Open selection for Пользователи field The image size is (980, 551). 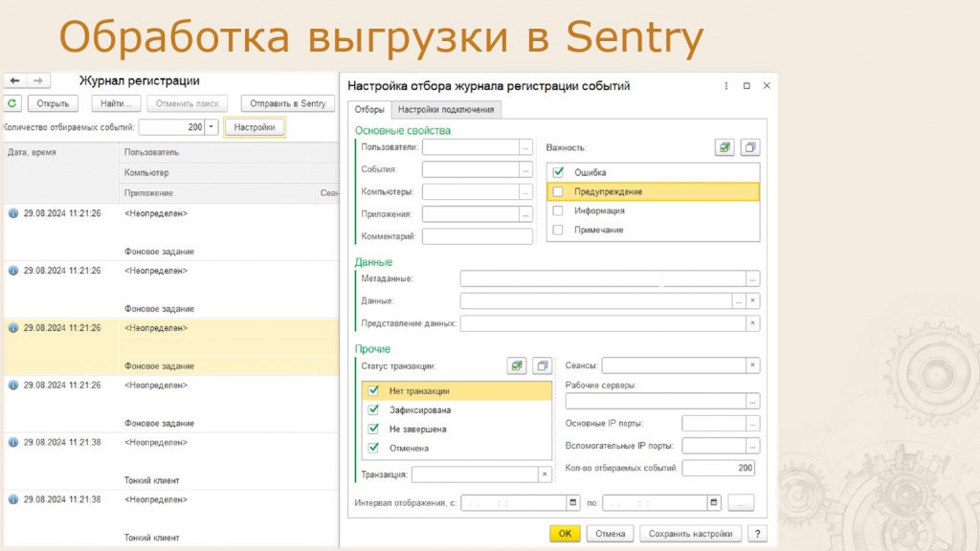(x=525, y=146)
